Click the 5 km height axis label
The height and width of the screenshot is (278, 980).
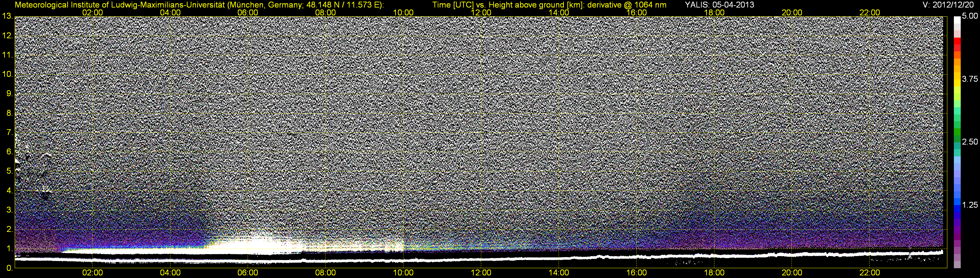(9, 171)
